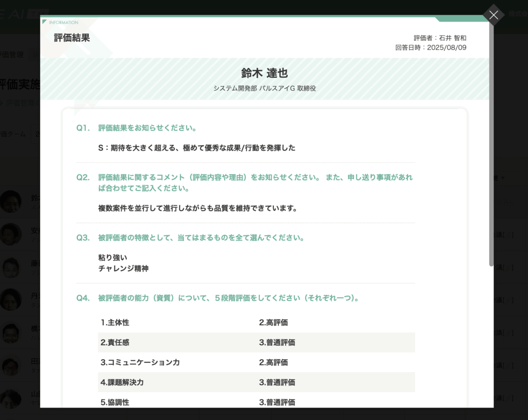
Task: Click the 2.高評価 value in the 主体性 row
Action: [x=273, y=323]
